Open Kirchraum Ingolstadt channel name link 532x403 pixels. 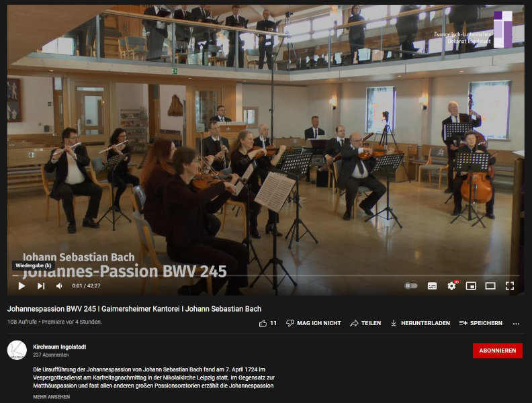click(59, 347)
